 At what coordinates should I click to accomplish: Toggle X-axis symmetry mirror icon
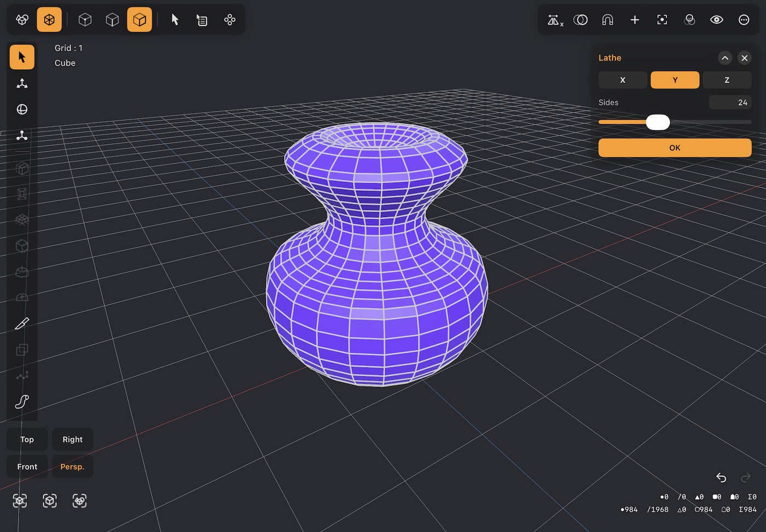point(555,20)
